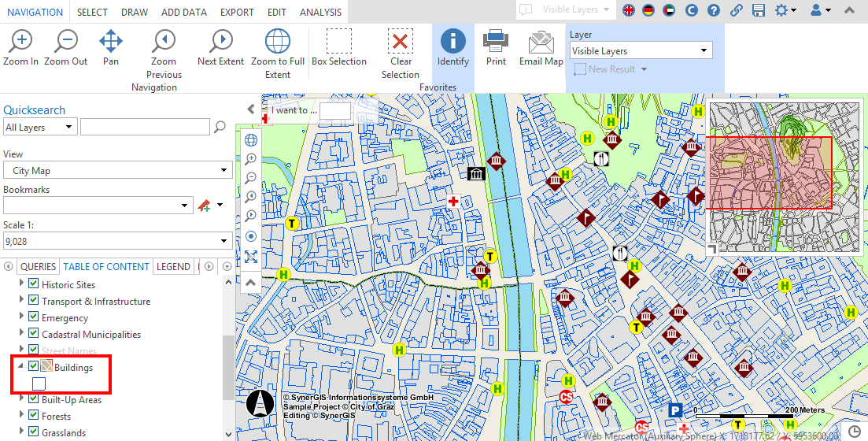
Task: Open the EXPORT ribbon tab
Action: [237, 12]
